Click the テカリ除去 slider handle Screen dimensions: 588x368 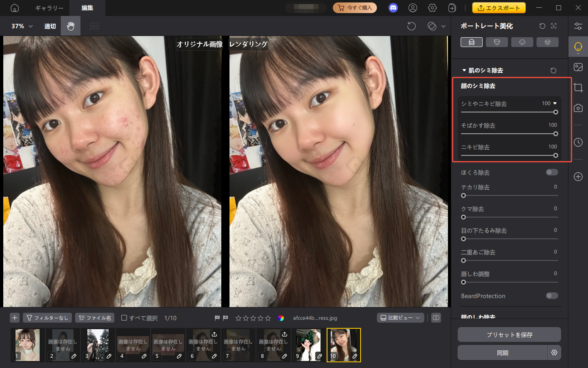click(463, 195)
